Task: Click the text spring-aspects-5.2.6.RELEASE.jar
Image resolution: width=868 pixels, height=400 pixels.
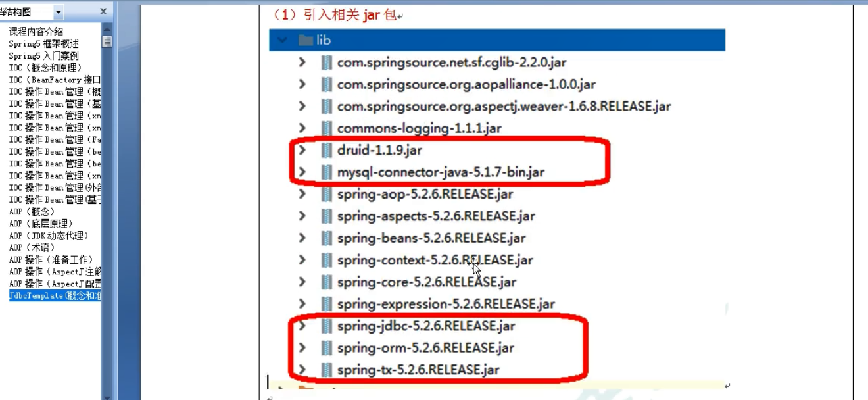Action: [x=436, y=216]
